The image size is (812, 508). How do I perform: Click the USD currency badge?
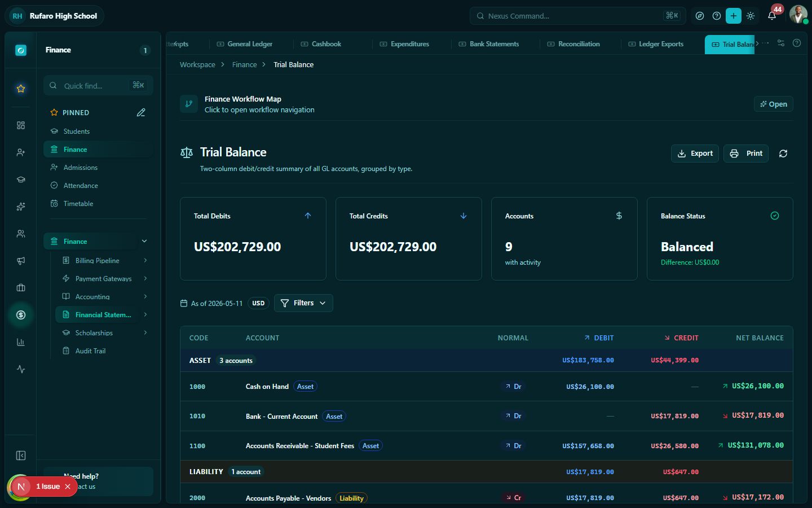(x=258, y=303)
